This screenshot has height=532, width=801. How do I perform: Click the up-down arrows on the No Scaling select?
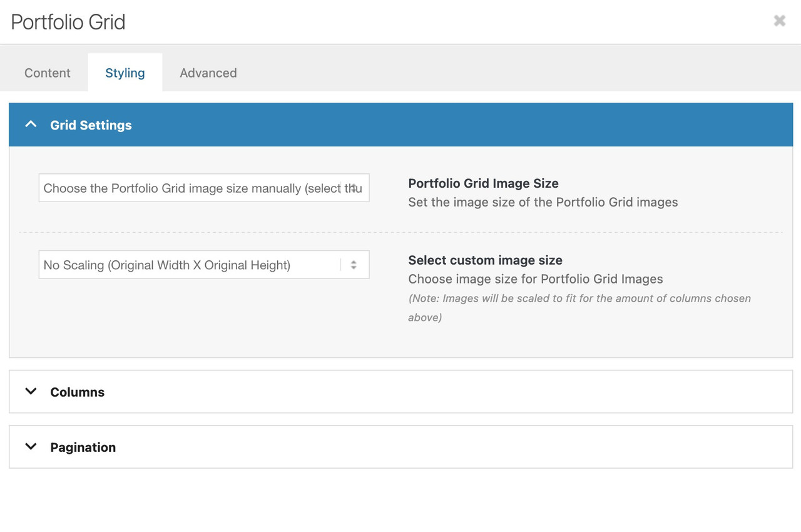[x=354, y=265]
